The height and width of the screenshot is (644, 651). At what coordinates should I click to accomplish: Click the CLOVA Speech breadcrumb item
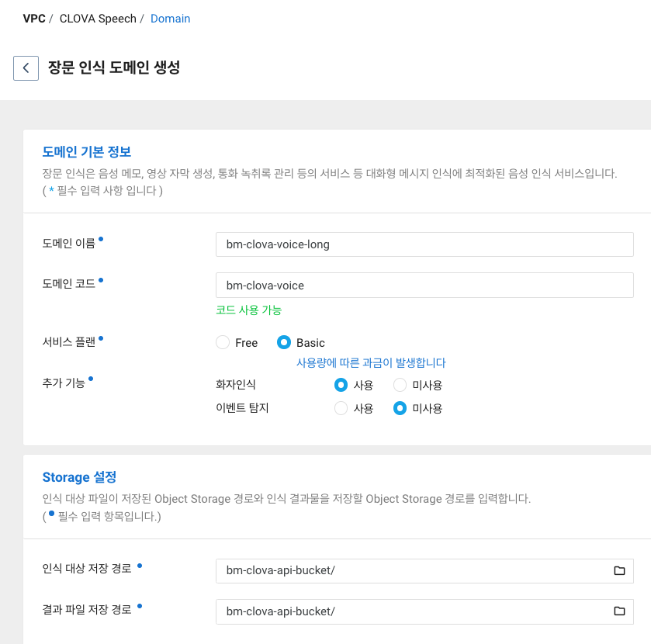point(99,19)
